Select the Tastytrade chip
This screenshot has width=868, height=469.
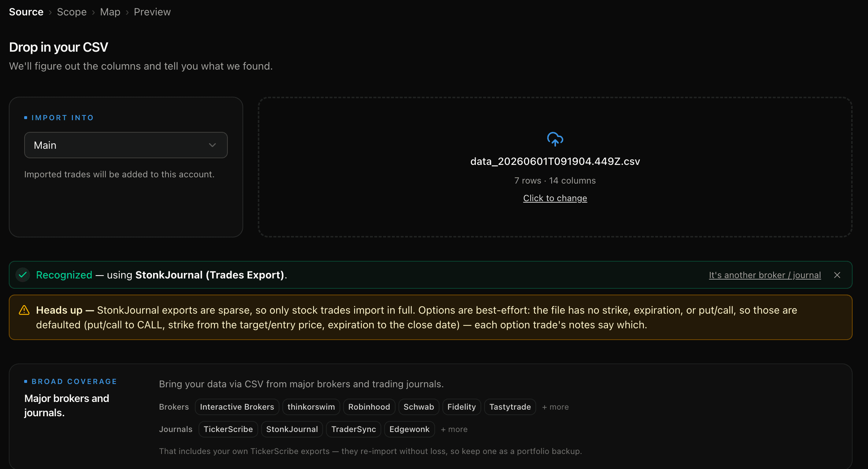510,407
